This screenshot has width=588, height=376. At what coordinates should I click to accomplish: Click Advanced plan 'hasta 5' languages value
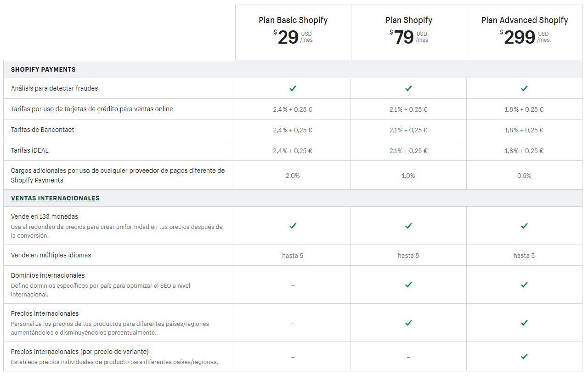[x=524, y=256]
